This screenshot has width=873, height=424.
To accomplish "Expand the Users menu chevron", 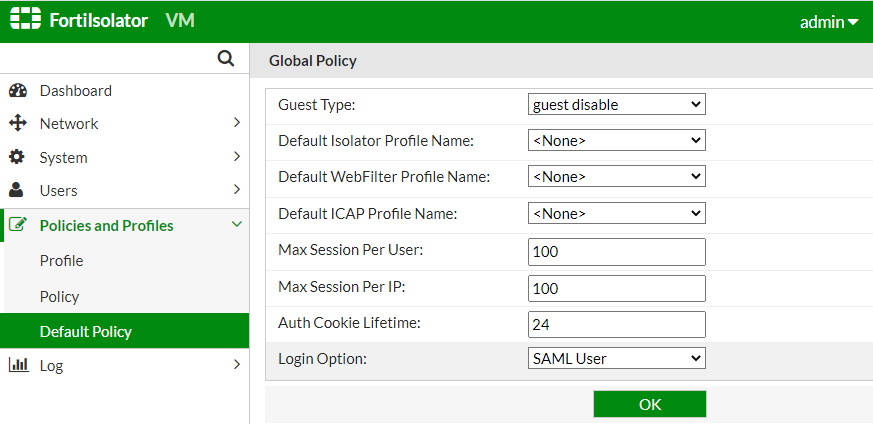I will 237,190.
